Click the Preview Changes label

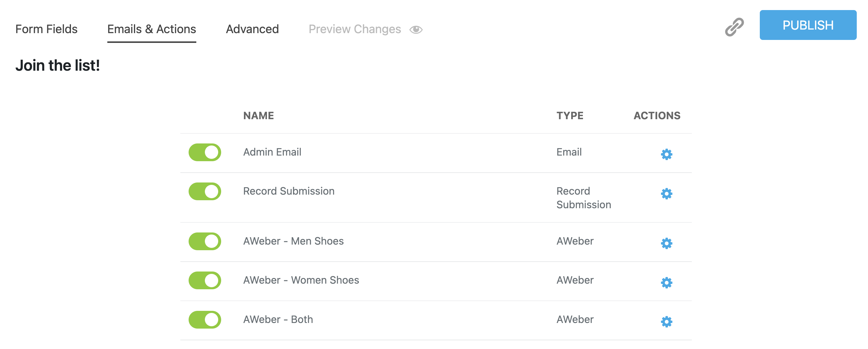point(355,29)
